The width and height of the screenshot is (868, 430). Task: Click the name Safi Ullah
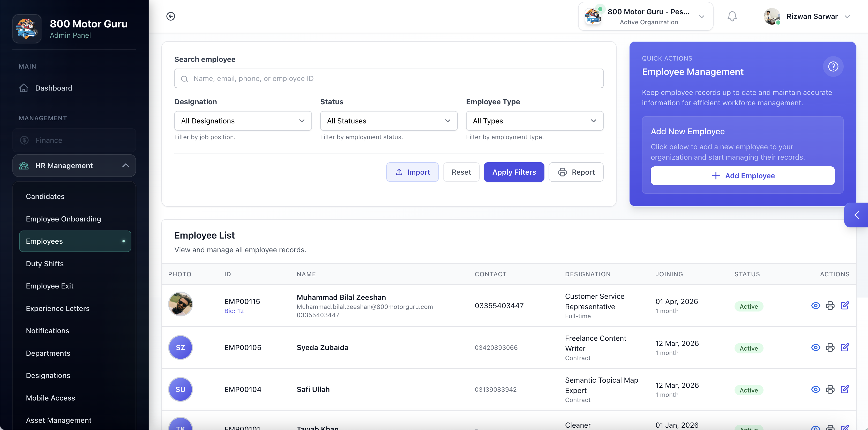tap(313, 390)
